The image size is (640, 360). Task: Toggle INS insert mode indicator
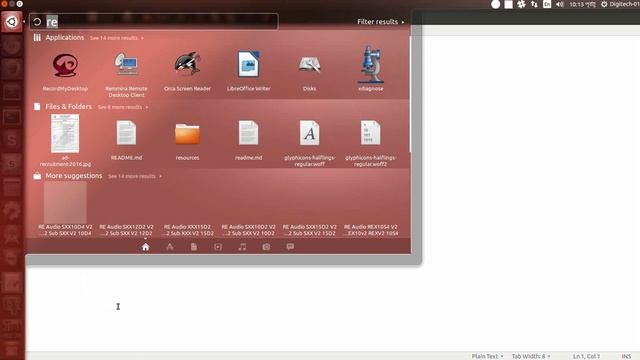click(x=626, y=356)
